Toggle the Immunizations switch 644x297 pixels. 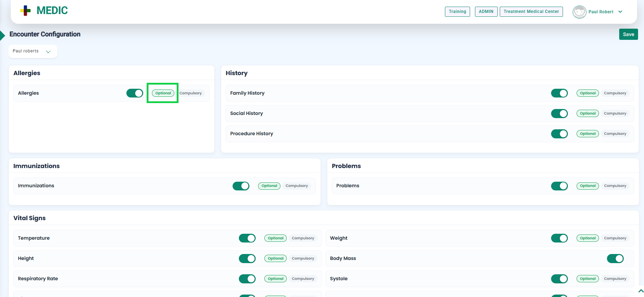point(241,186)
